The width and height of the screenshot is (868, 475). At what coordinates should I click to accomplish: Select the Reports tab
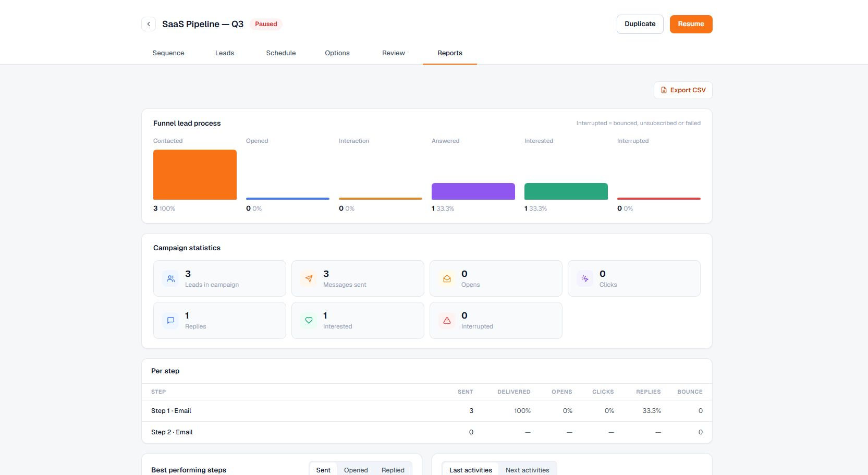click(450, 53)
